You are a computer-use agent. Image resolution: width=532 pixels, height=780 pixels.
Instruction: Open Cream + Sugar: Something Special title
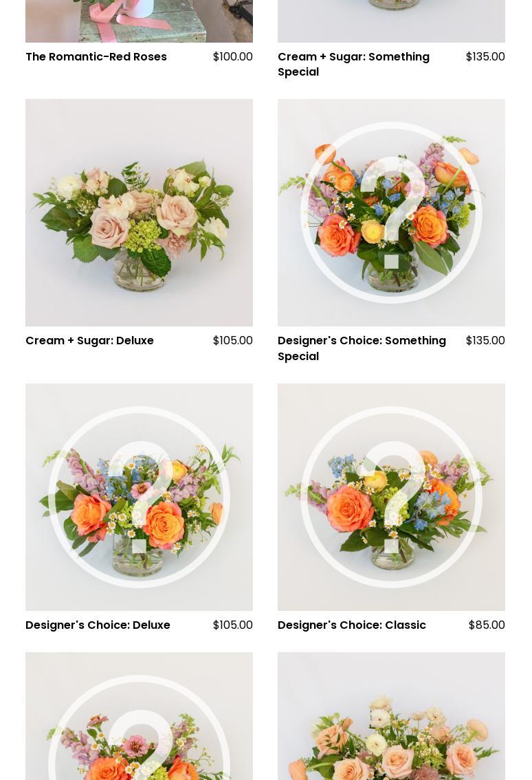pos(353,64)
